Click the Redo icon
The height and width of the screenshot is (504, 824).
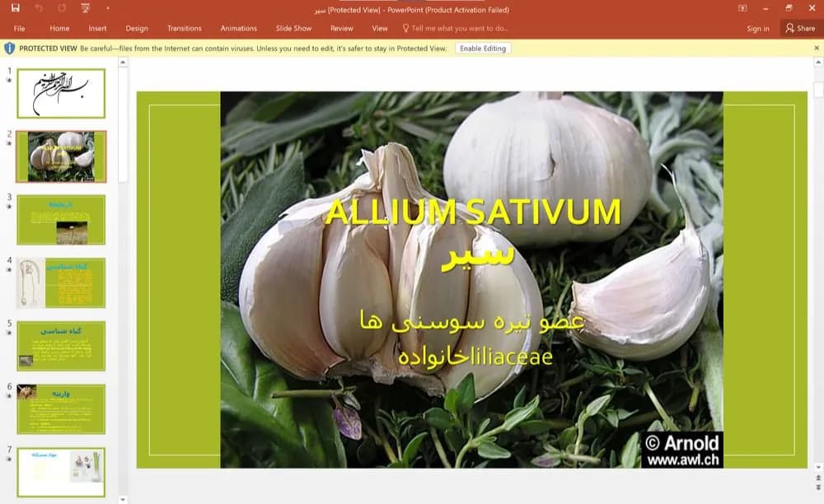tap(62, 8)
